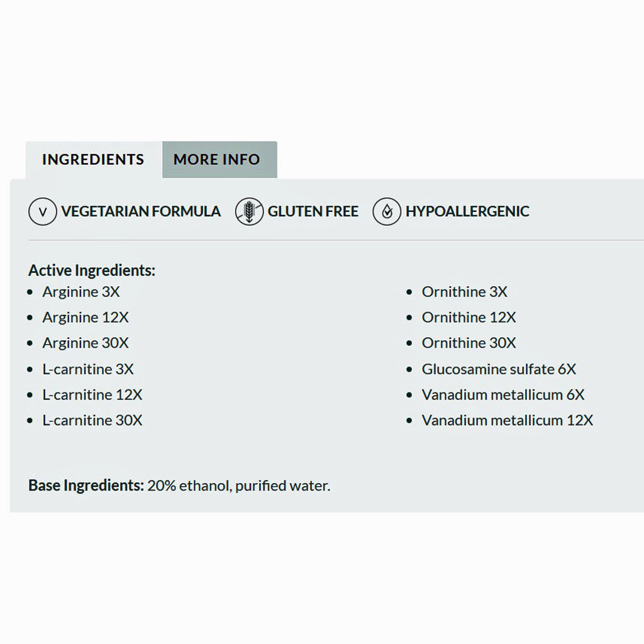The height and width of the screenshot is (644, 644).
Task: Select Ornithine 3X in the list
Action: (x=465, y=292)
